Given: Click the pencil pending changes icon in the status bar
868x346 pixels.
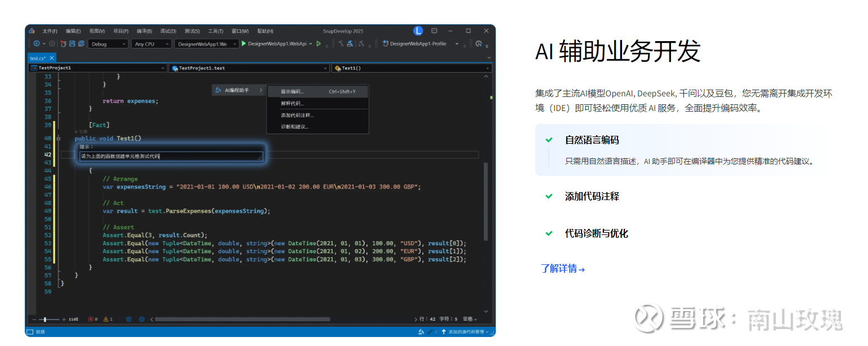Looking at the screenshot, I should coord(429,332).
